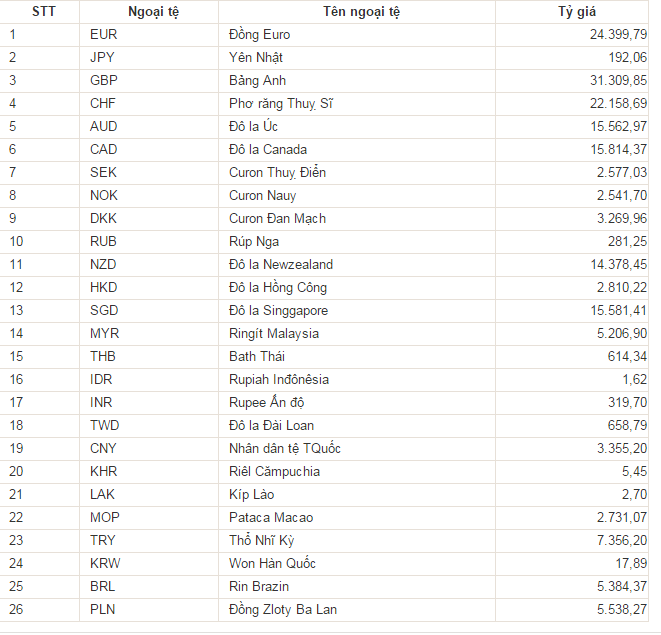
Task: Click the CHF currency code
Action: 103,103
